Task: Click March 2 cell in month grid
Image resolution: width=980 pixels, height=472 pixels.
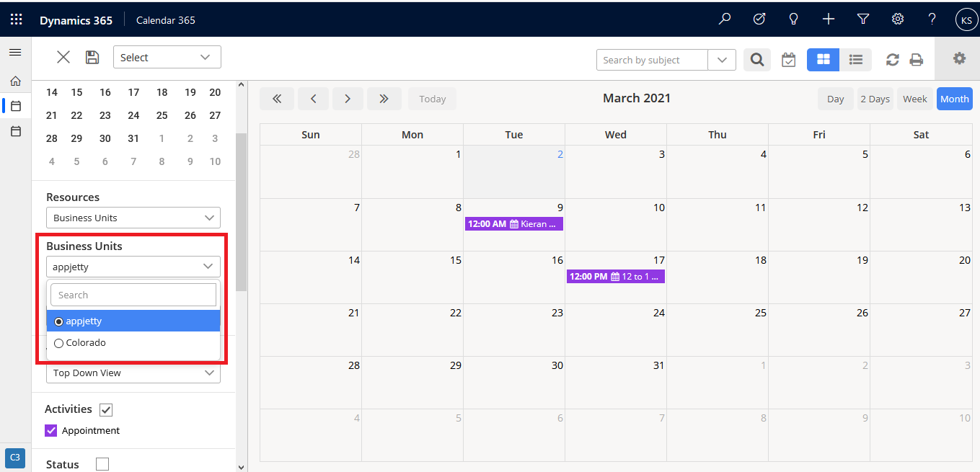Action: point(514,172)
